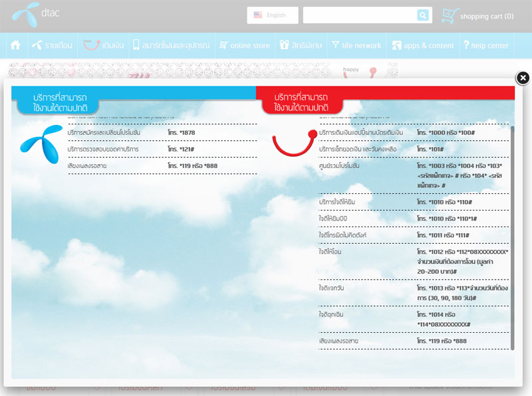
Task: Select the blue บริการที่สามารถใช้งานได้ตามปกติ tab
Action: [58, 102]
